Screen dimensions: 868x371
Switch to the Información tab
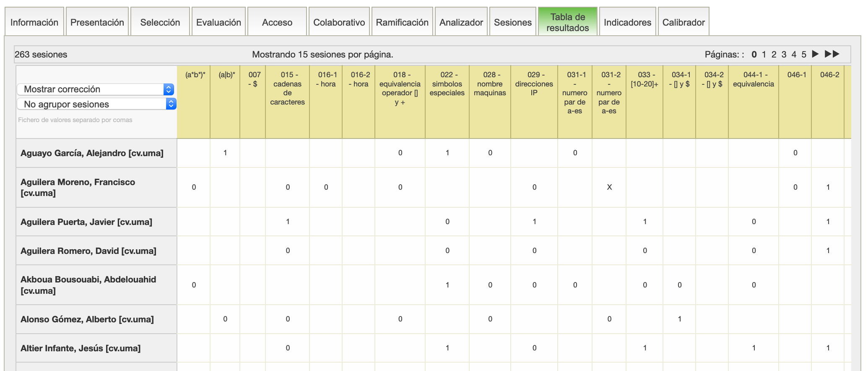pyautogui.click(x=34, y=22)
